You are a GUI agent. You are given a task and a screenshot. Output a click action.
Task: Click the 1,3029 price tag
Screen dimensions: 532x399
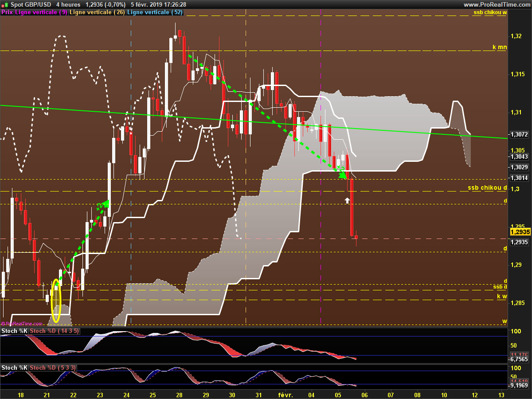(x=519, y=167)
